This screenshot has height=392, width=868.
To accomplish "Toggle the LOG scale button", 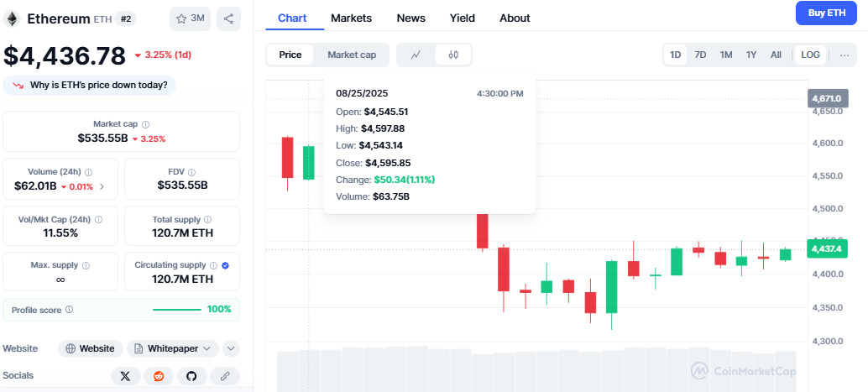I will (x=810, y=55).
